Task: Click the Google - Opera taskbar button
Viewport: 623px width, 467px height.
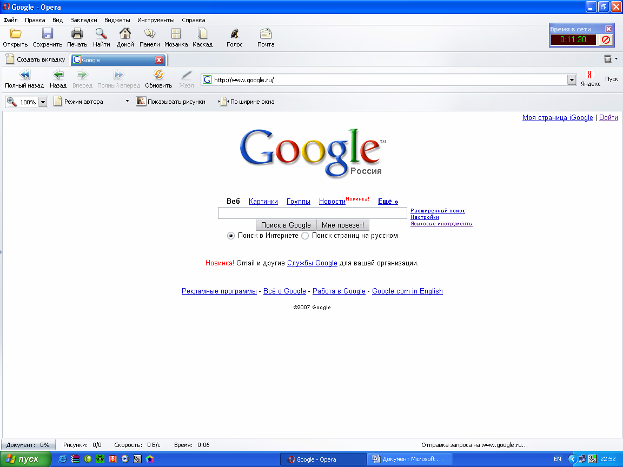Action: pyautogui.click(x=322, y=459)
